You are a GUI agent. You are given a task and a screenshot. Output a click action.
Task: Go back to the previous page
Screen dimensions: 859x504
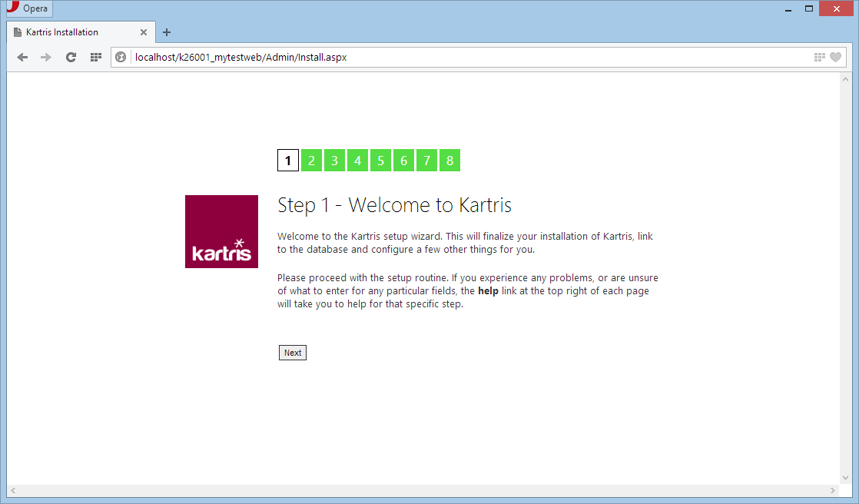tap(22, 57)
